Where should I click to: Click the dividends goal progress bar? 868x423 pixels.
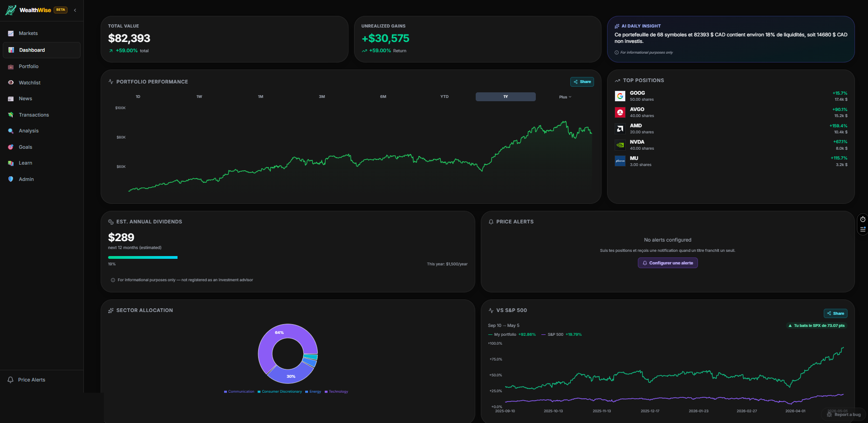click(287, 257)
